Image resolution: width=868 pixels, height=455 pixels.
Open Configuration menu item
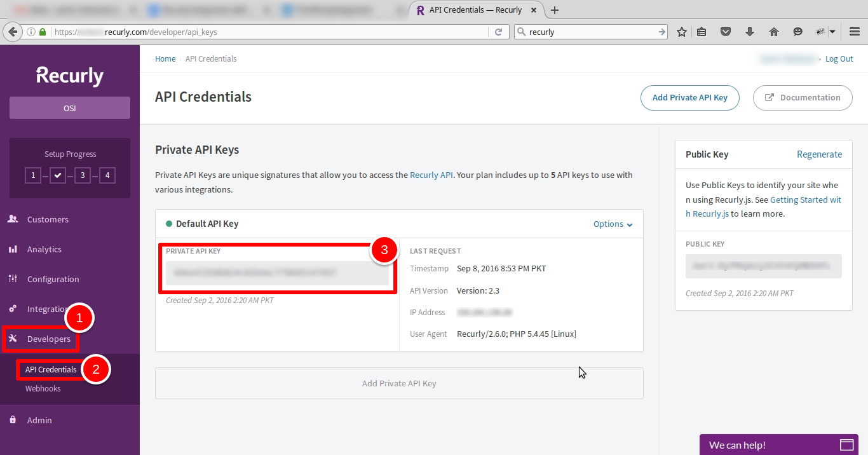coord(53,279)
